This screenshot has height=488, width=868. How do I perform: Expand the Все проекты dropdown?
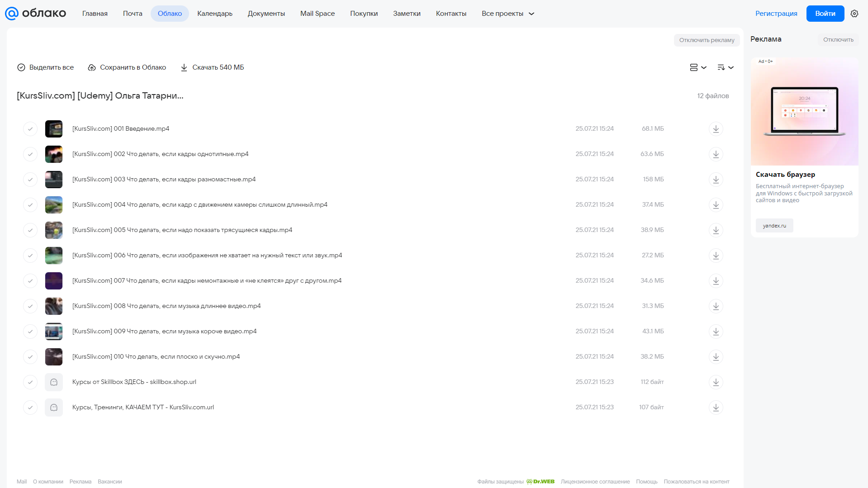pyautogui.click(x=508, y=14)
